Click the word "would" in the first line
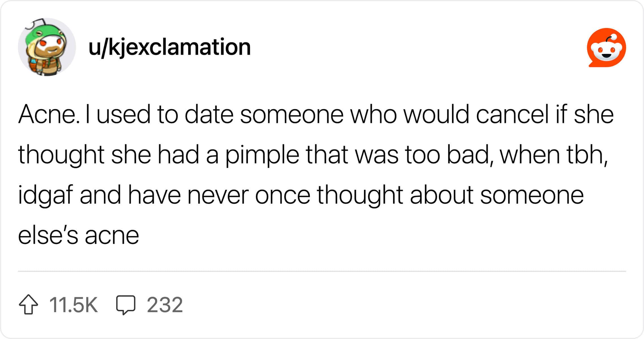This screenshot has width=644, height=339. coord(436,114)
